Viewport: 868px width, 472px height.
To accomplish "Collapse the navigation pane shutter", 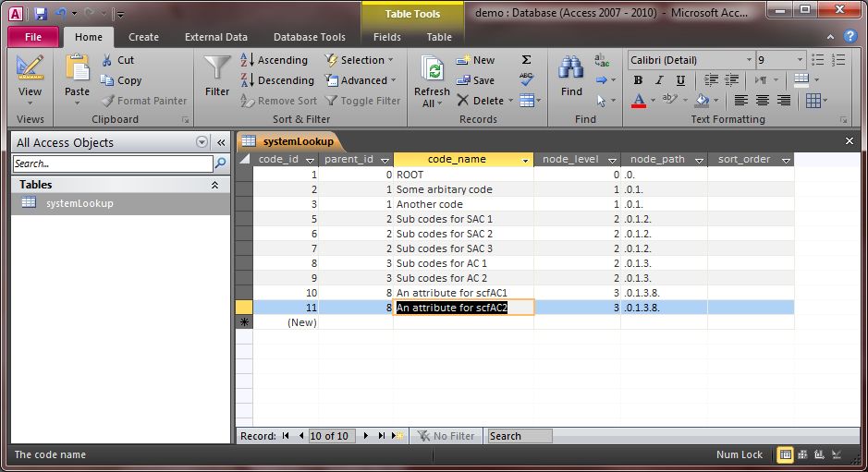I will (221, 142).
